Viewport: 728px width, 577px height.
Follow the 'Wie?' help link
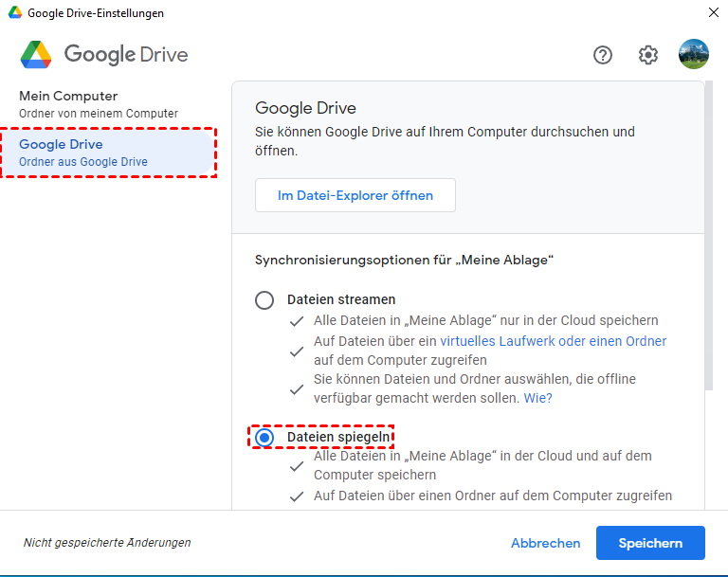click(x=537, y=398)
